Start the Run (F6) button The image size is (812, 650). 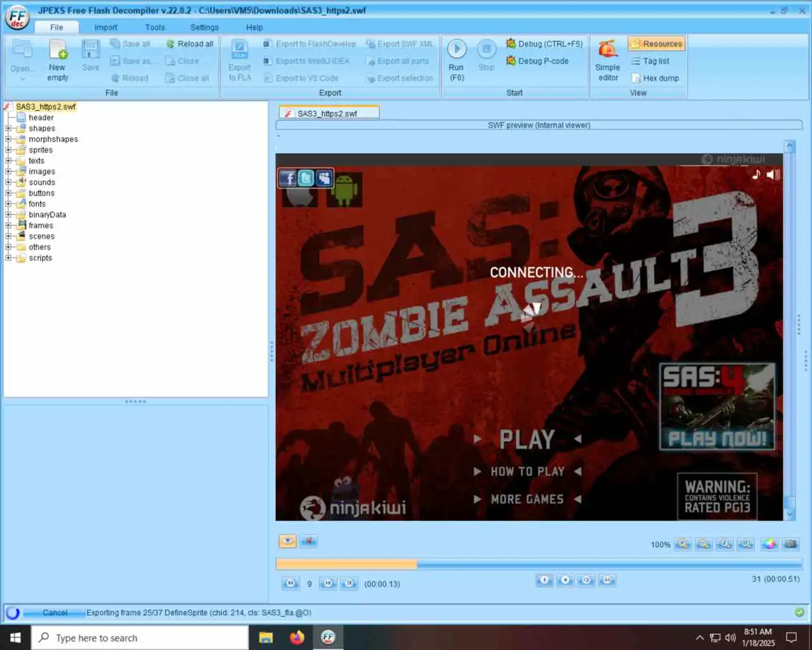pyautogui.click(x=457, y=60)
